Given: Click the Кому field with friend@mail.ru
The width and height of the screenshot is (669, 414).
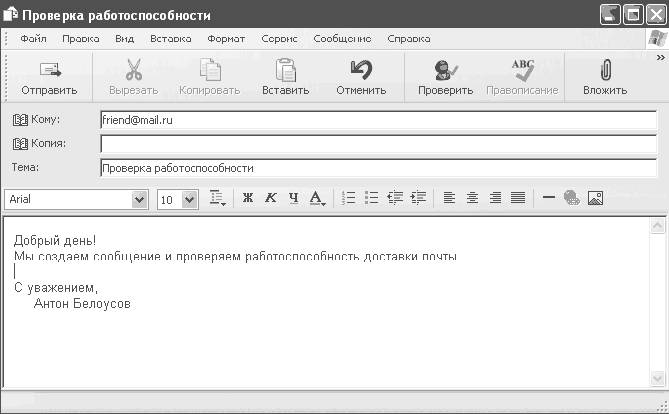Looking at the screenshot, I should point(378,120).
